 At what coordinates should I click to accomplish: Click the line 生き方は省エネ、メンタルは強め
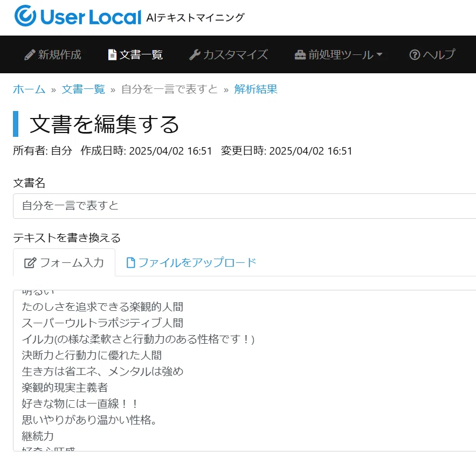[102, 372]
